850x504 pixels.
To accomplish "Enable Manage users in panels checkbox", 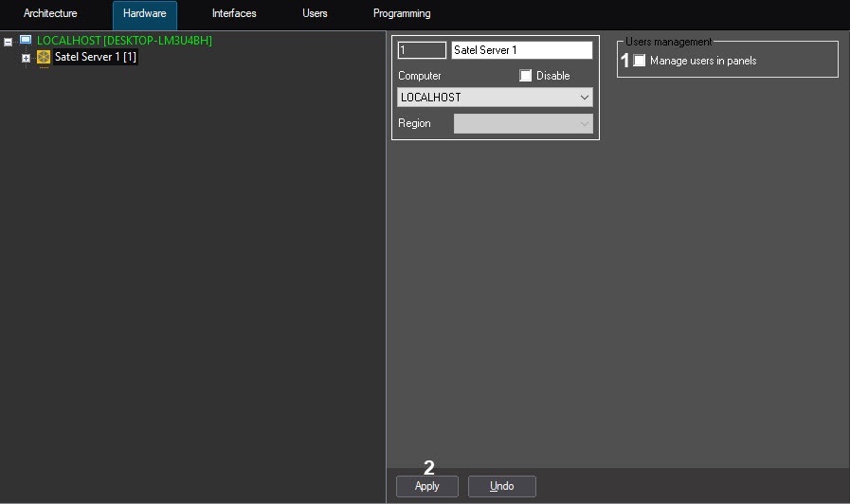I will pos(640,60).
